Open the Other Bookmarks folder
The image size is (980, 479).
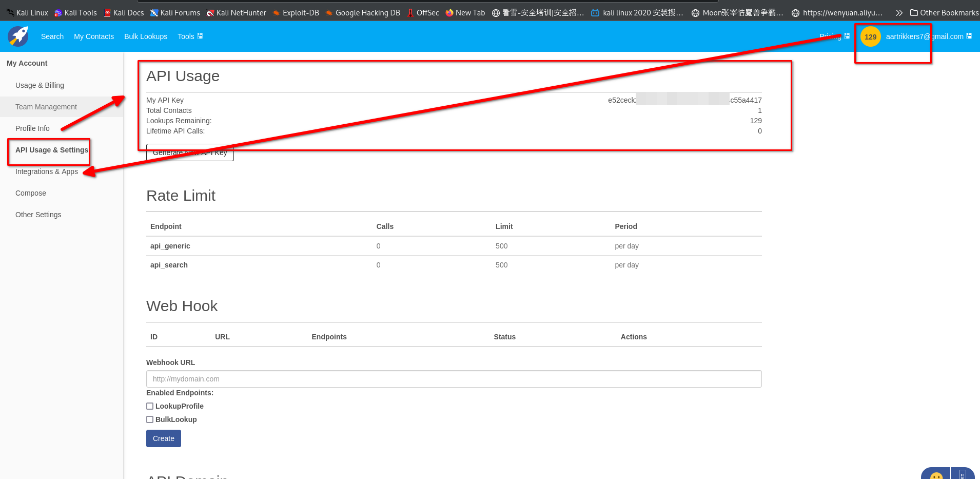944,13
